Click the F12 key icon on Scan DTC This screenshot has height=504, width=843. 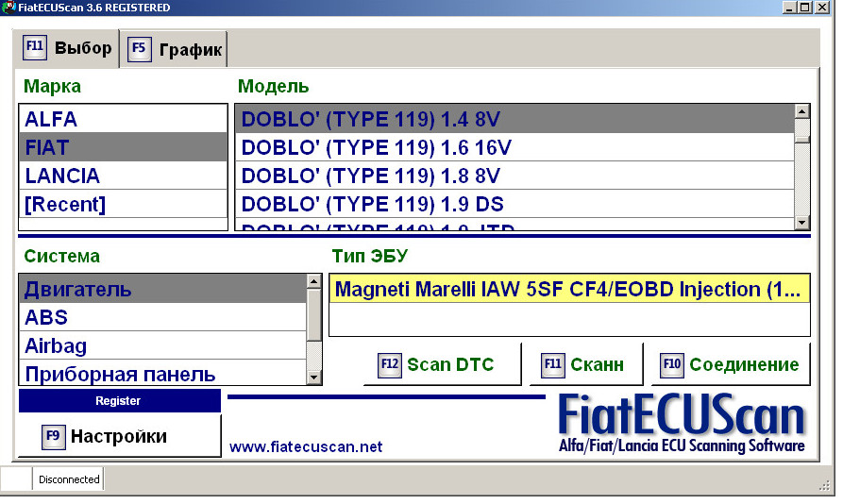[390, 365]
